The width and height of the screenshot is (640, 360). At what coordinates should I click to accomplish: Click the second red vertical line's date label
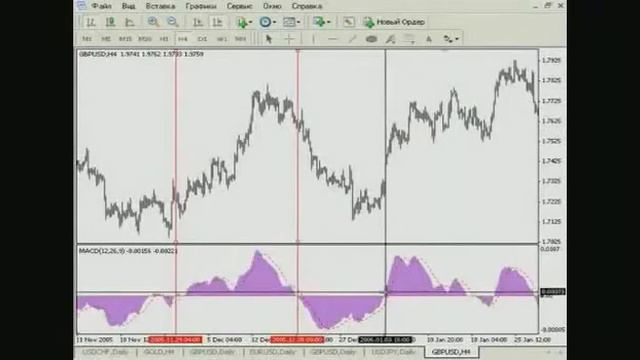pyautogui.click(x=297, y=340)
